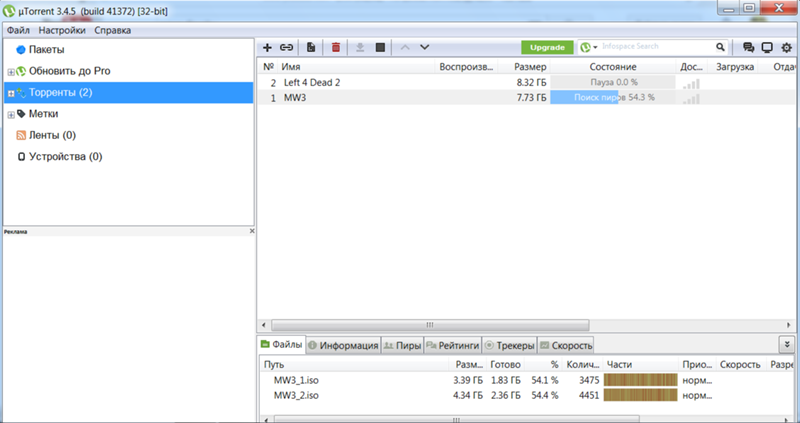This screenshot has width=800, height=423.
Task: Expand the Обновить до Pro tree node
Action: tap(11, 72)
